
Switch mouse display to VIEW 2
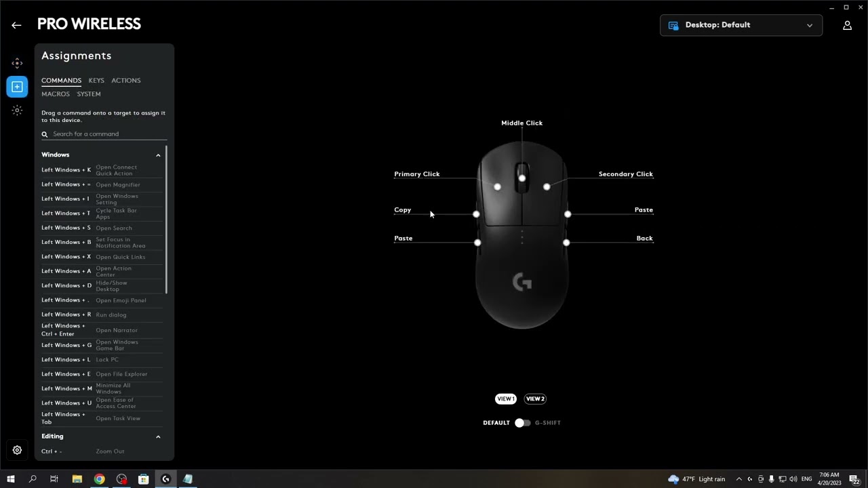coord(535,399)
